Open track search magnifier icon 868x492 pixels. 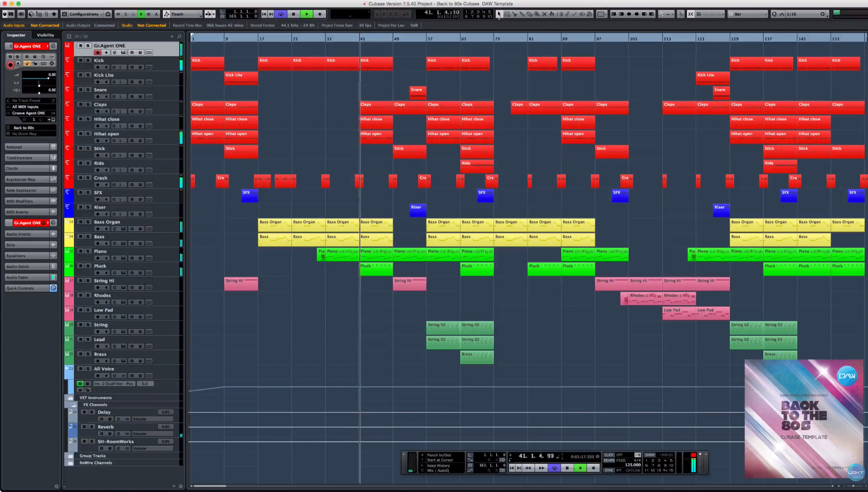(x=179, y=36)
